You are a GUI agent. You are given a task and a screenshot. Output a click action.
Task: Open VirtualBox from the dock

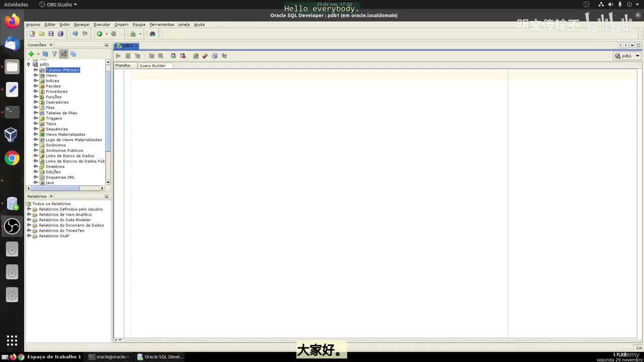12,134
